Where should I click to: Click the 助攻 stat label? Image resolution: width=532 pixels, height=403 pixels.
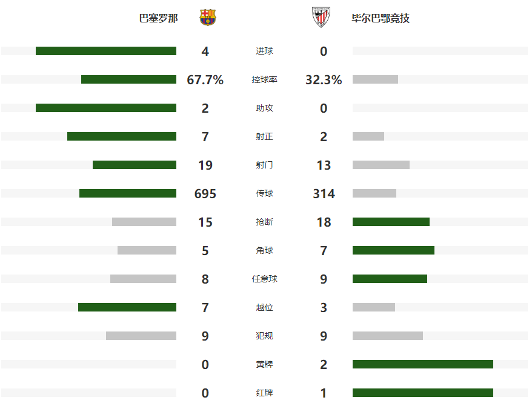(265, 108)
